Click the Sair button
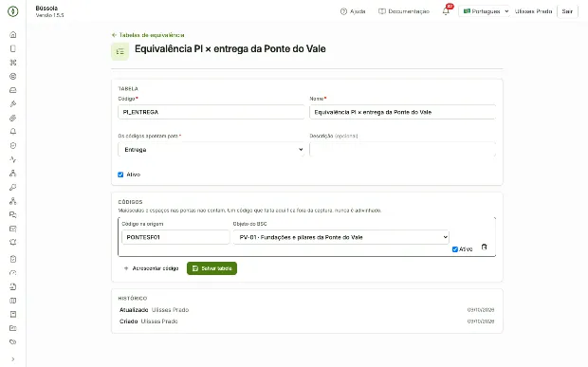This screenshot has height=367, width=588. tap(567, 11)
